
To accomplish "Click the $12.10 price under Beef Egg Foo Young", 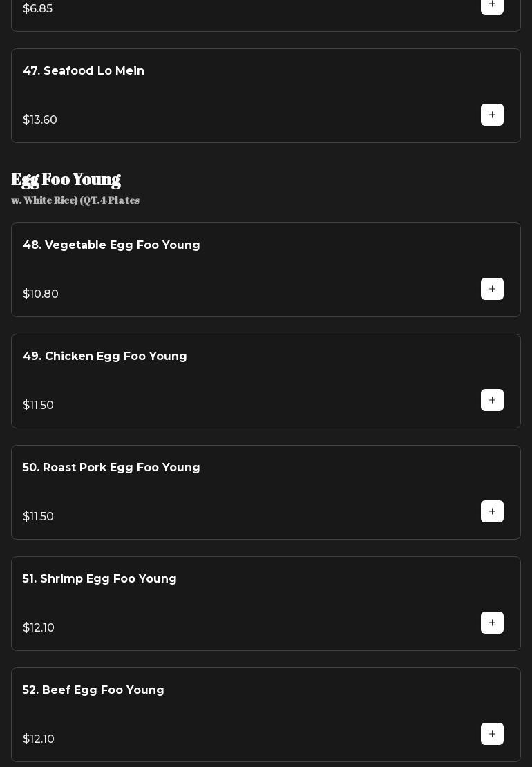I will [x=39, y=739].
